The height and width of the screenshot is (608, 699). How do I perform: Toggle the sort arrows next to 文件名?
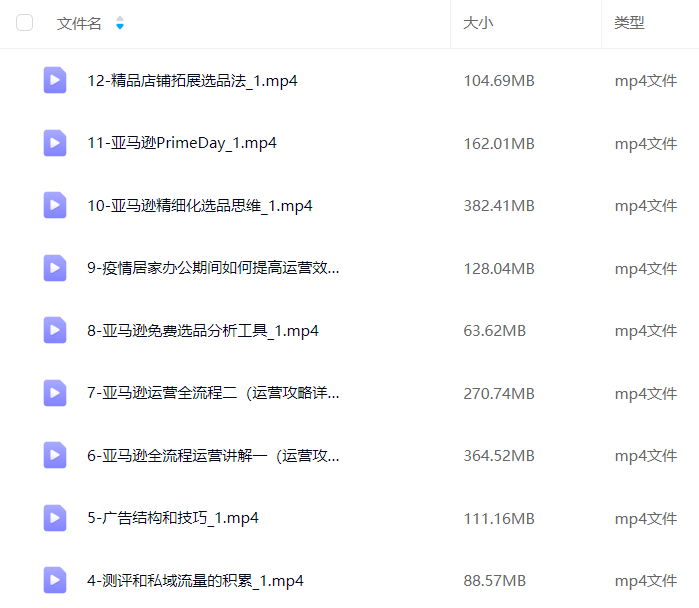[119, 23]
